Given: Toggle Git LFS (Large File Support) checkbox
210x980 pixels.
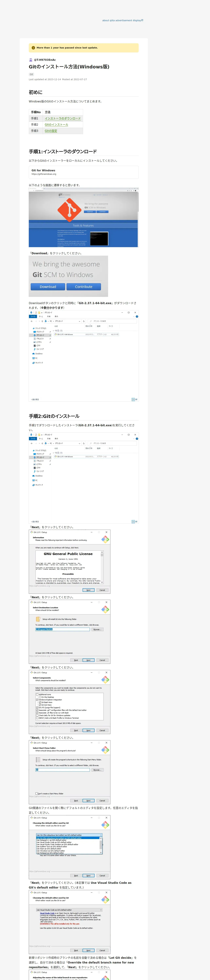Looking at the screenshot, I should coord(37,708).
